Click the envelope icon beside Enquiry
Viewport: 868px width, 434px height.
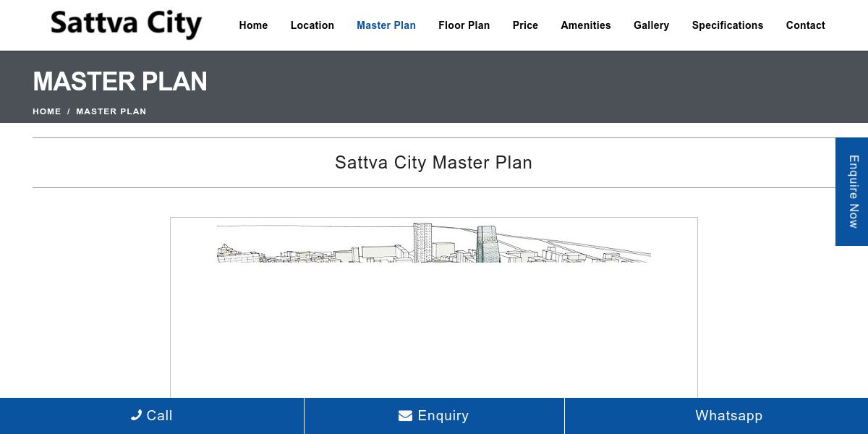tap(405, 416)
